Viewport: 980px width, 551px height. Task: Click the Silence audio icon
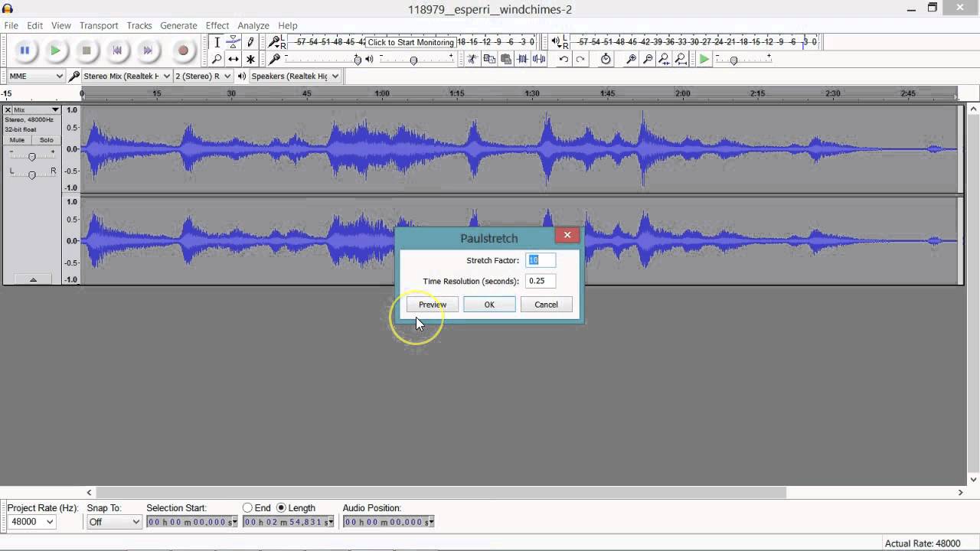click(540, 59)
